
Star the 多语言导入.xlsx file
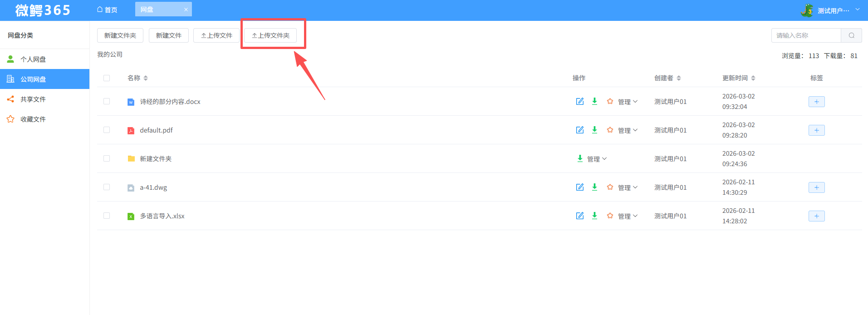tap(610, 216)
